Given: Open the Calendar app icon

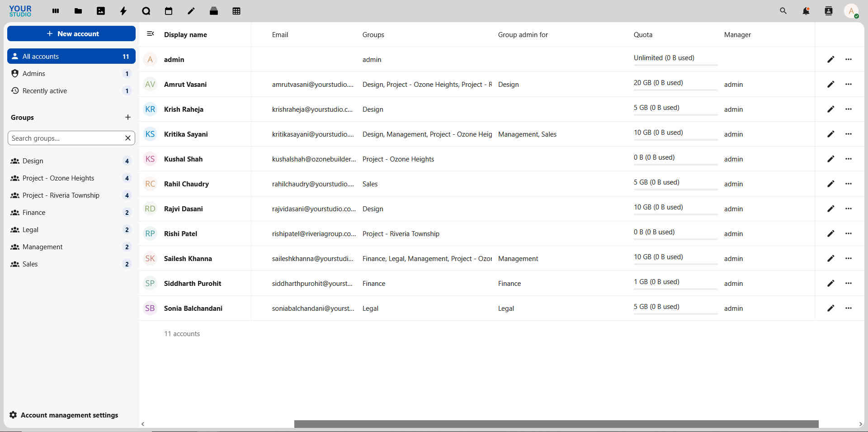Looking at the screenshot, I should 169,11.
